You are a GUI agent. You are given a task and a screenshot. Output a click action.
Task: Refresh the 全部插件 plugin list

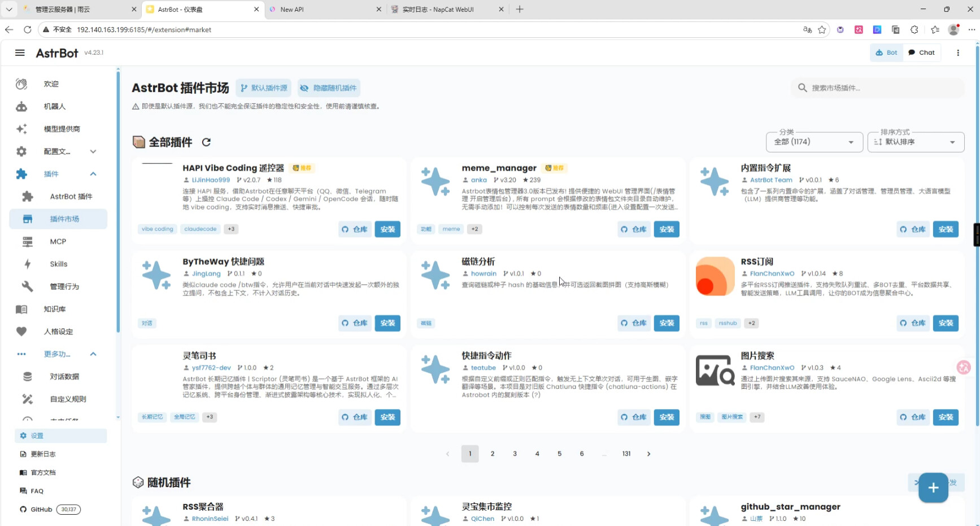206,142
